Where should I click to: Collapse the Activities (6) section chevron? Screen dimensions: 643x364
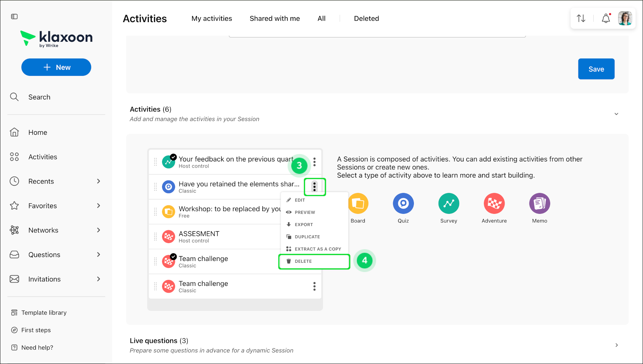[616, 114]
